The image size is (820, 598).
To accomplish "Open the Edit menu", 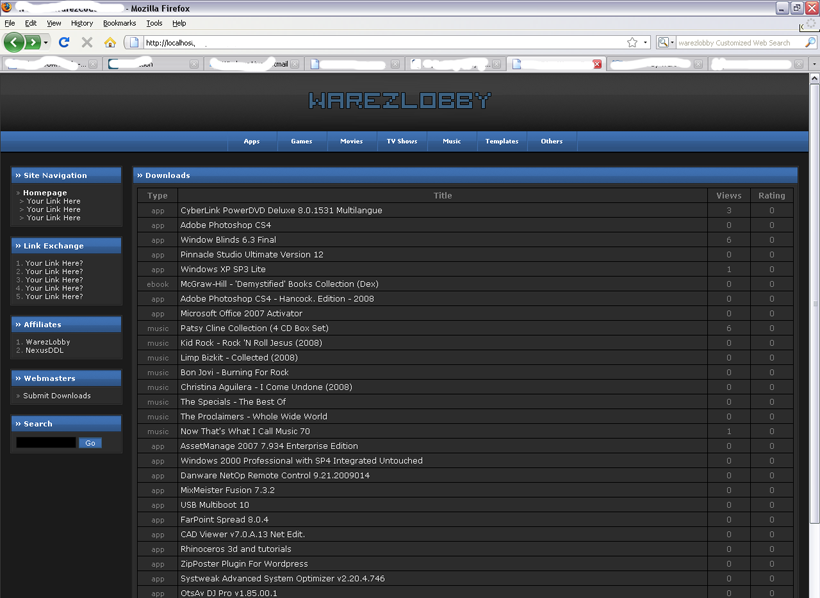I will (x=30, y=23).
